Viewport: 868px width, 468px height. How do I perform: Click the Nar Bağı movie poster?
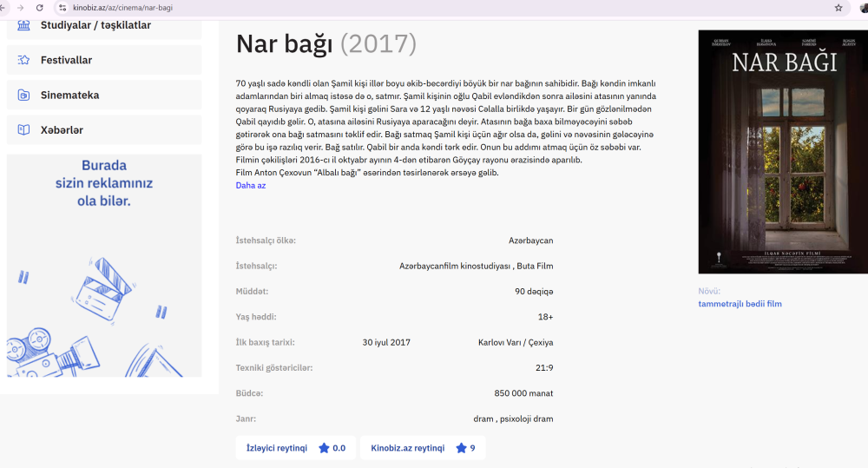click(782, 152)
